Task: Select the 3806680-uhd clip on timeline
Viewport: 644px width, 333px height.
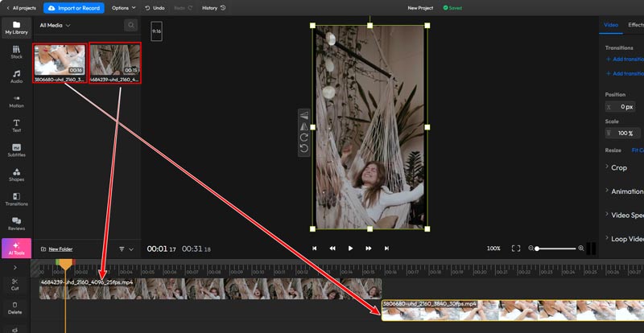Action: coord(513,310)
